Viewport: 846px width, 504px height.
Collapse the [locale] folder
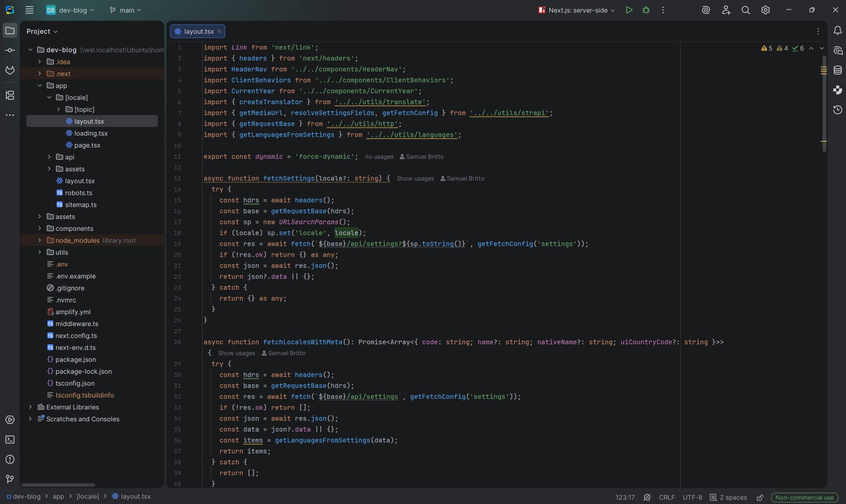[49, 97]
